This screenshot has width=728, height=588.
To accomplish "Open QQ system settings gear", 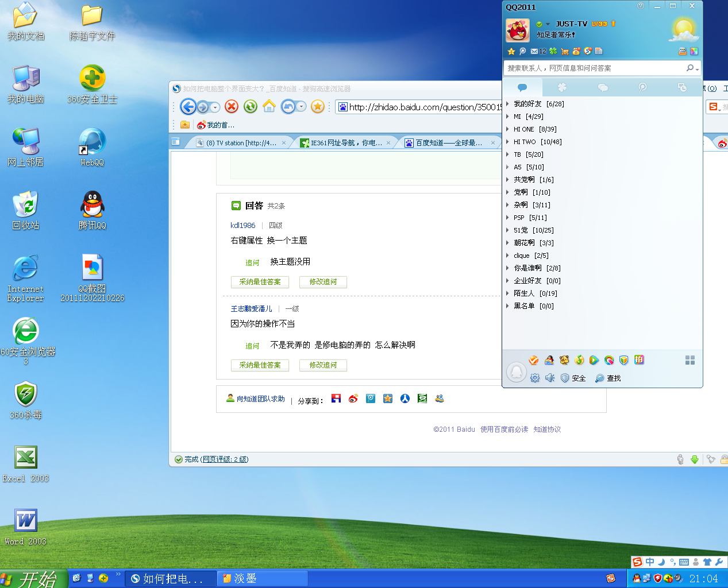I will 535,378.
